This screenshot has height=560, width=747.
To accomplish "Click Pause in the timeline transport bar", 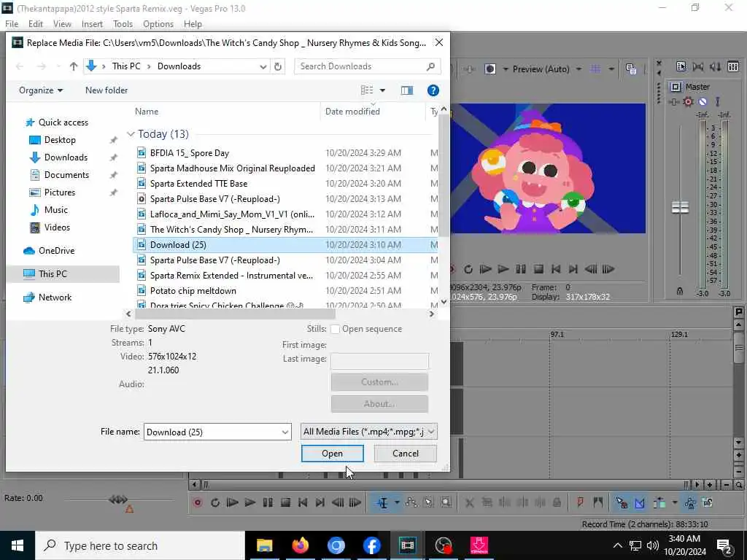I will 268,502.
